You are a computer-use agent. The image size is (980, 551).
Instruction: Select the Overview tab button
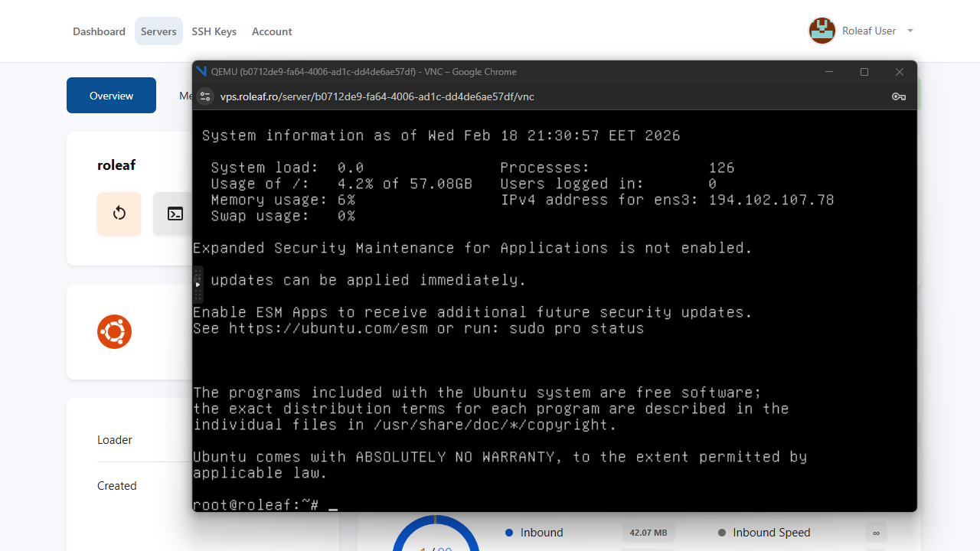(111, 96)
